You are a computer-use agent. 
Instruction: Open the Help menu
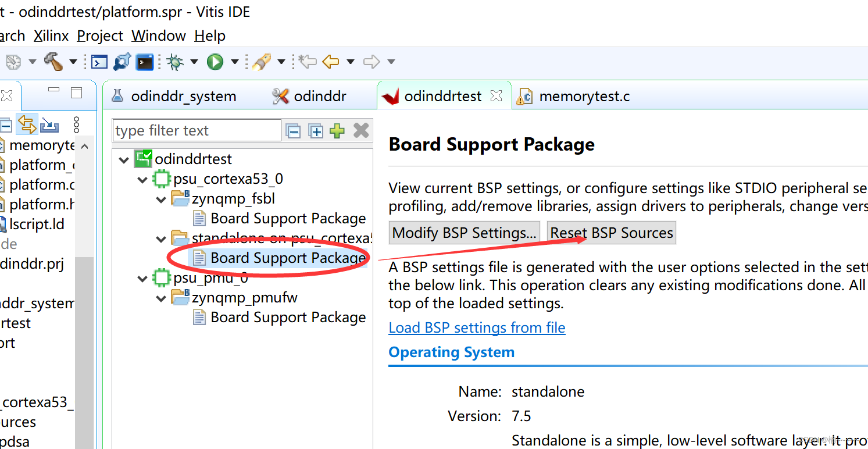[x=210, y=35]
